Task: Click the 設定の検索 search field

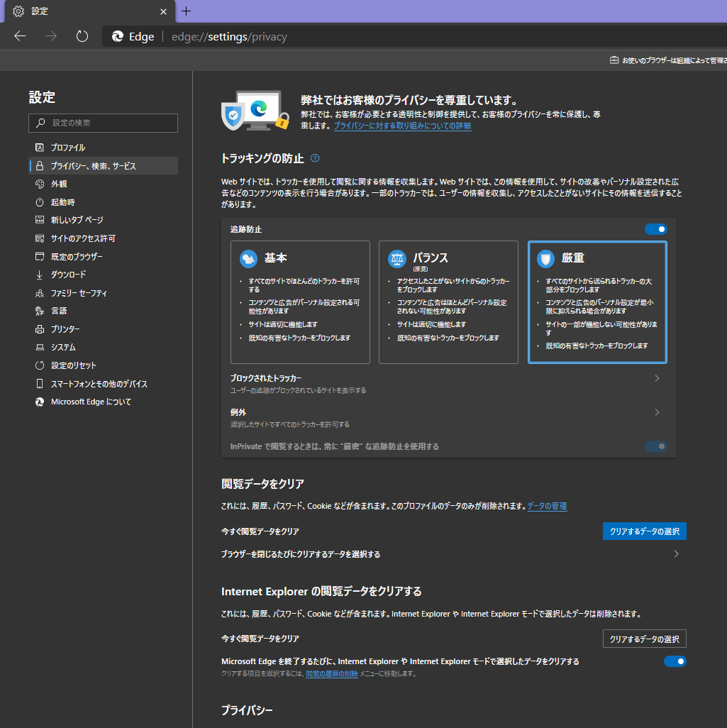Action: coord(103,123)
